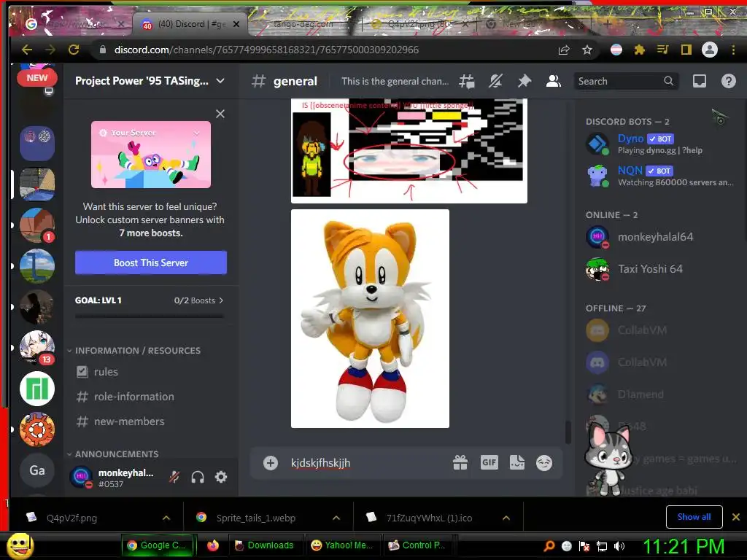Select member monkeyhalal64 in online list
Viewport: 747px width, 560px height.
coord(659,237)
